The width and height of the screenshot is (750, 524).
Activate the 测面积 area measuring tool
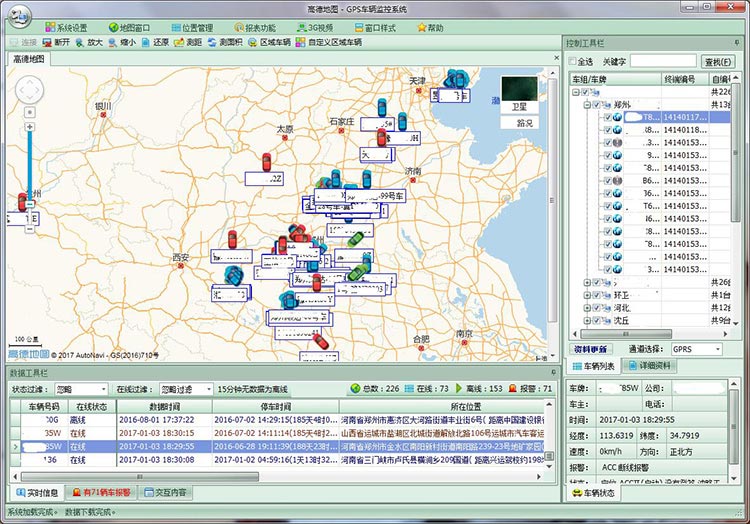225,43
